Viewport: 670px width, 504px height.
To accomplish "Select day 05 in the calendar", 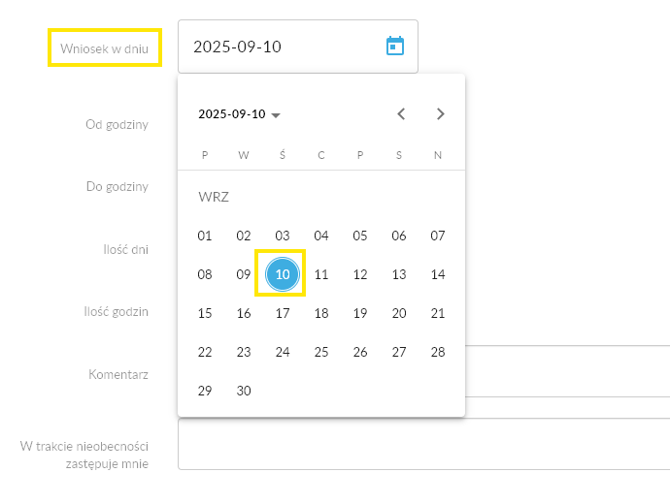I will [360, 236].
